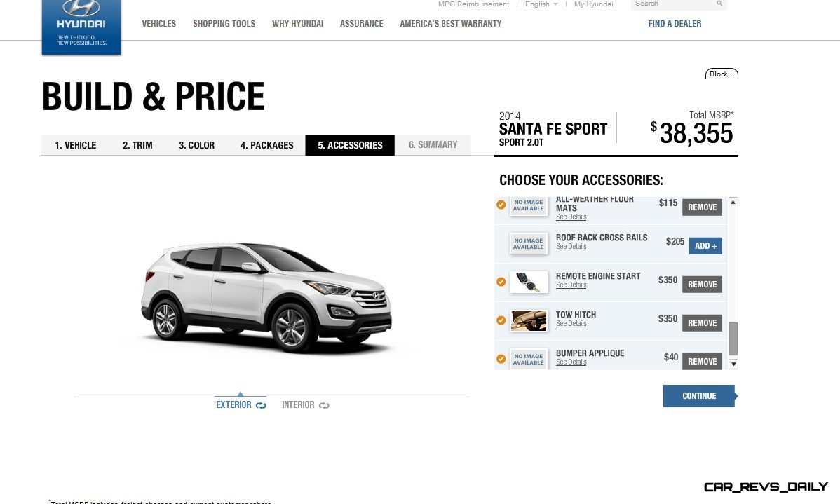Go to step 1. Vehicle tab
Screen dimensions: 840x504
click(76, 145)
